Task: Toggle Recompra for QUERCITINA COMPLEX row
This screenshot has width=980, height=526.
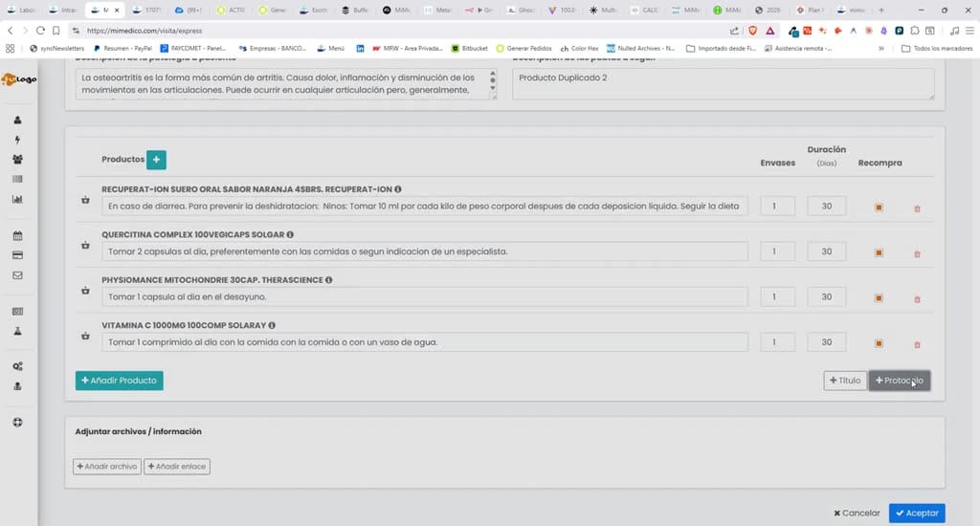Action: 879,253
